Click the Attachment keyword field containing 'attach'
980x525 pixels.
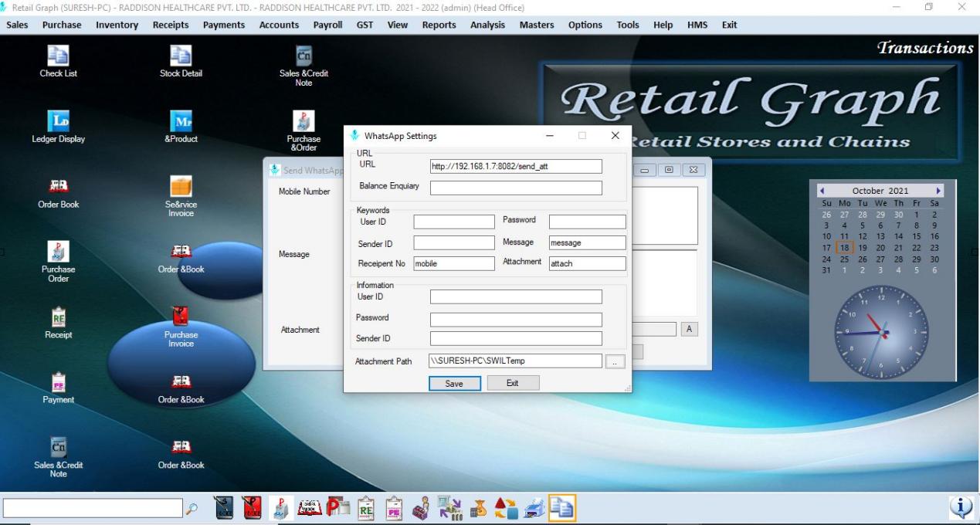pos(588,263)
